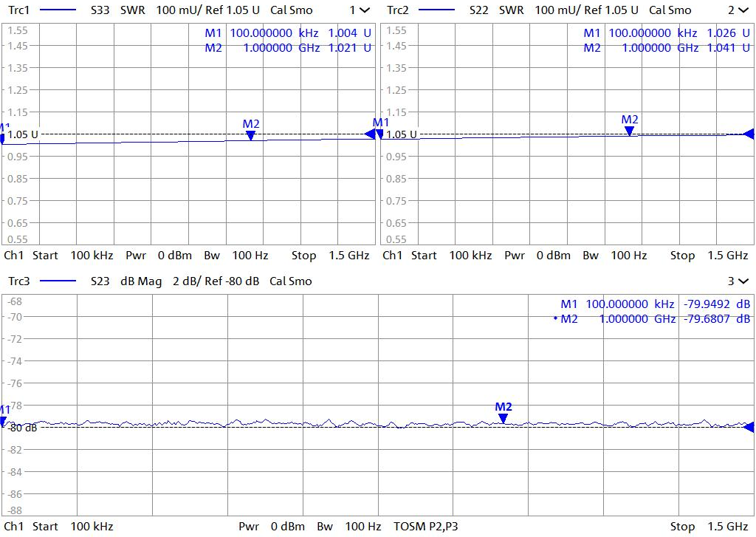756x537 pixels.
Task: Select the M2 marker on the S22 trace
Action: [x=629, y=131]
